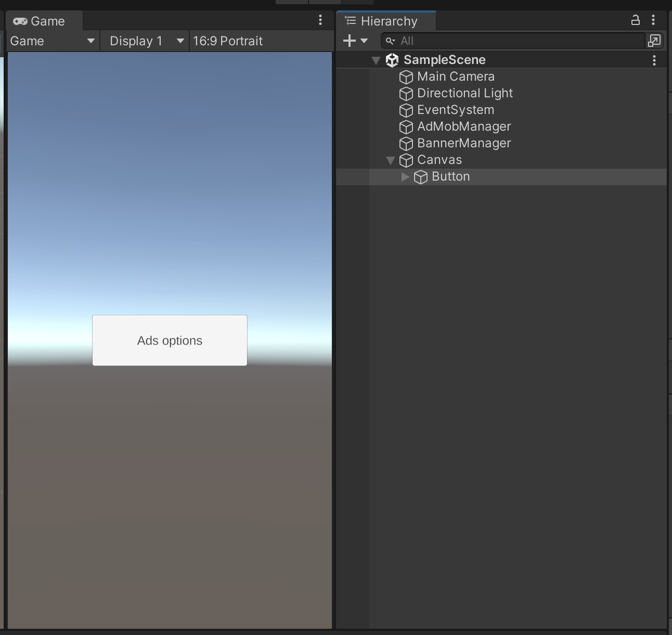Screen dimensions: 672x635
Task: Click the Hierarchy create plus button
Action: coord(350,41)
